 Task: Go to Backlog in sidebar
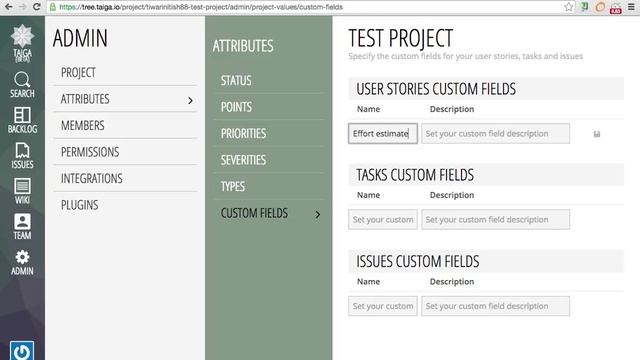click(22, 120)
